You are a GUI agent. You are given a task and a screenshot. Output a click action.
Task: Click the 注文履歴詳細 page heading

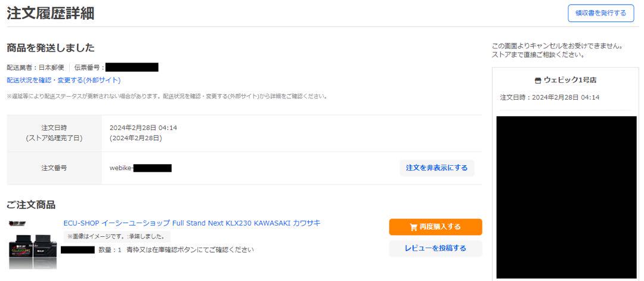[51, 13]
